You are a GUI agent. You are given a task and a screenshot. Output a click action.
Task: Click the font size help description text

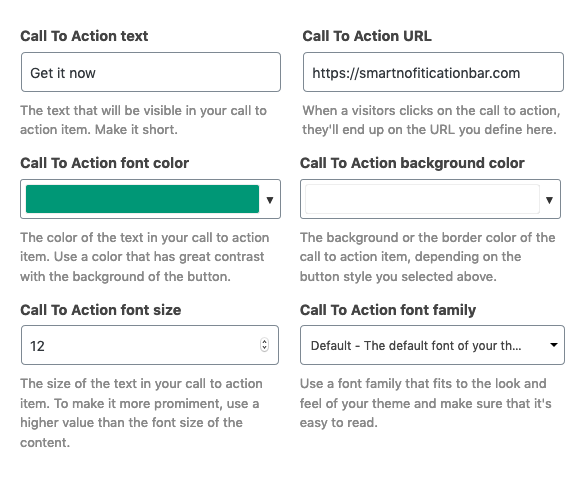tap(141, 413)
